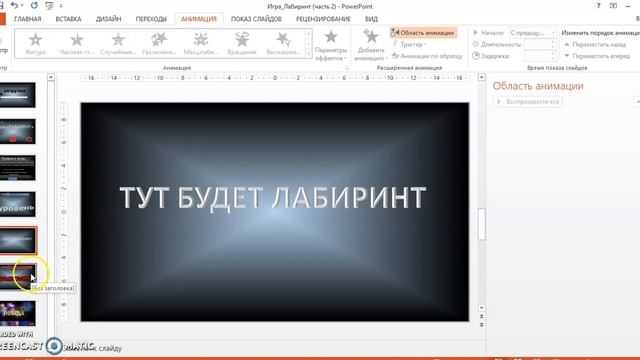Click the Undo arrow in quick access toolbar

coord(15,6)
